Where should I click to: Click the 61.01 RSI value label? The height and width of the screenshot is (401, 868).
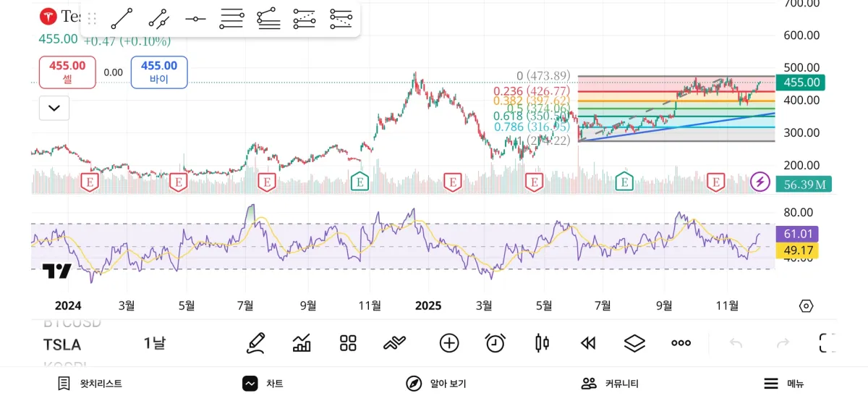(x=796, y=234)
